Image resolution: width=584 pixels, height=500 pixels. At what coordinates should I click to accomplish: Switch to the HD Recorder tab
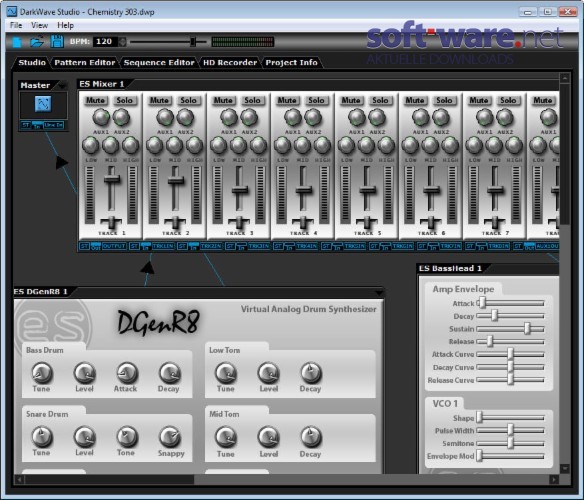(x=230, y=62)
